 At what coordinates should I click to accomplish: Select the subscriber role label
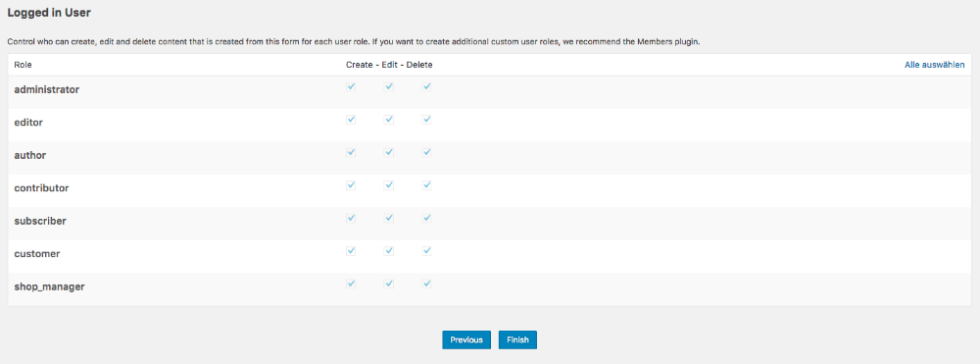[x=40, y=221]
